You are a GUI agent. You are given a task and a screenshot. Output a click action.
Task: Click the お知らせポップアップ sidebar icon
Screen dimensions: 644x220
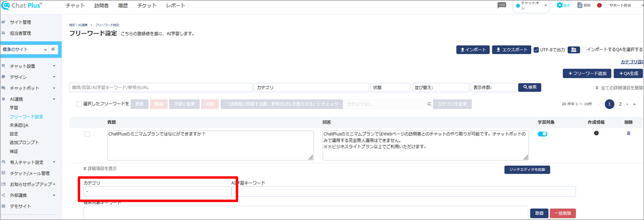[3, 184]
